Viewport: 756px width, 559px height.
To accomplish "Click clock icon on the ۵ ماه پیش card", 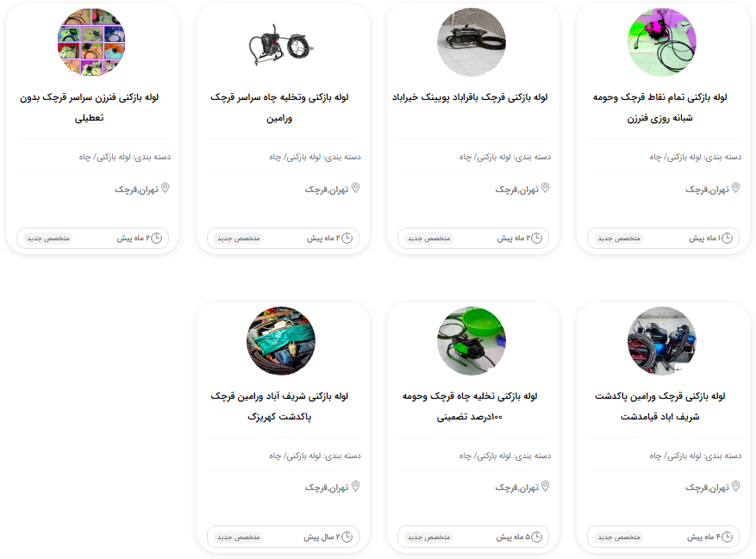I will coord(537,537).
